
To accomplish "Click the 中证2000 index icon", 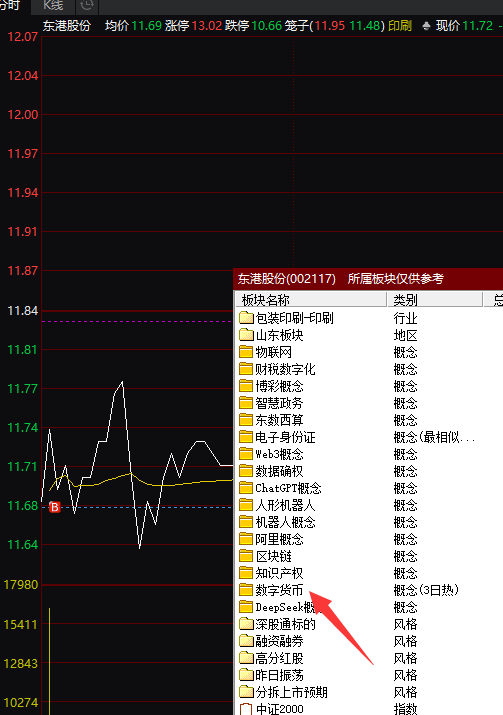I will coord(246,709).
